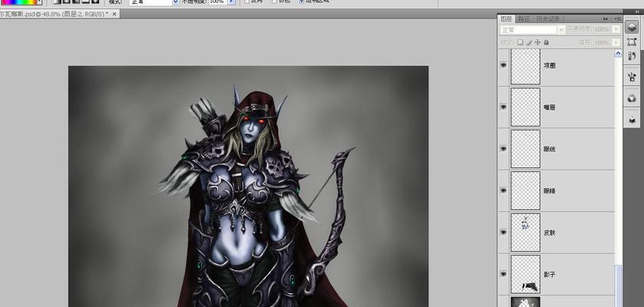Viewport: 644px width, 307px height.
Task: Click the 影子 layer name
Action: pos(550,274)
